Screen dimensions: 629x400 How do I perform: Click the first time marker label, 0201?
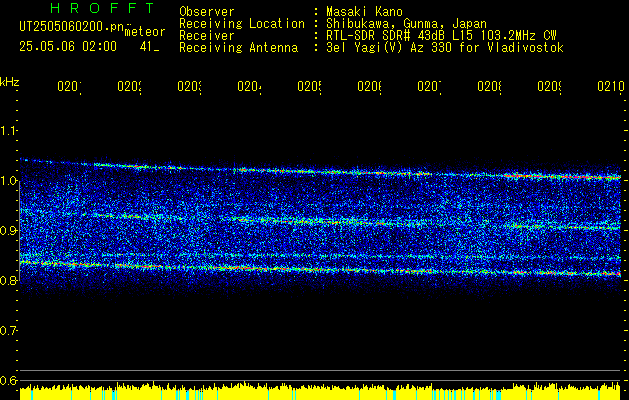69,86
